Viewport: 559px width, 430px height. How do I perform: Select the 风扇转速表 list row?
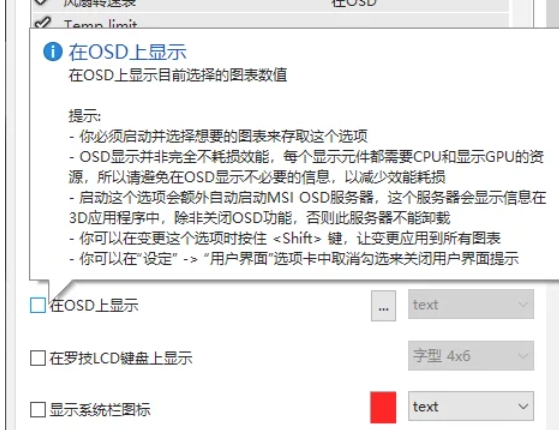270,5
